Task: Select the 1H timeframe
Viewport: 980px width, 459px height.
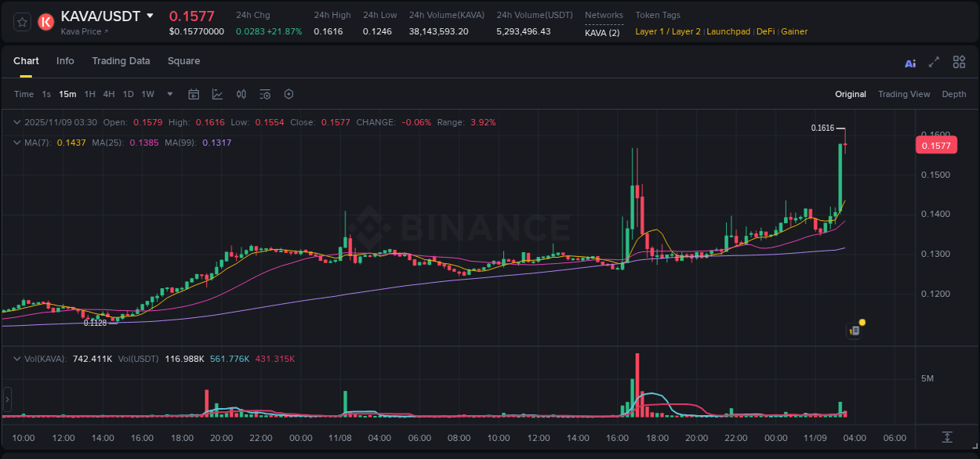Action: tap(91, 94)
